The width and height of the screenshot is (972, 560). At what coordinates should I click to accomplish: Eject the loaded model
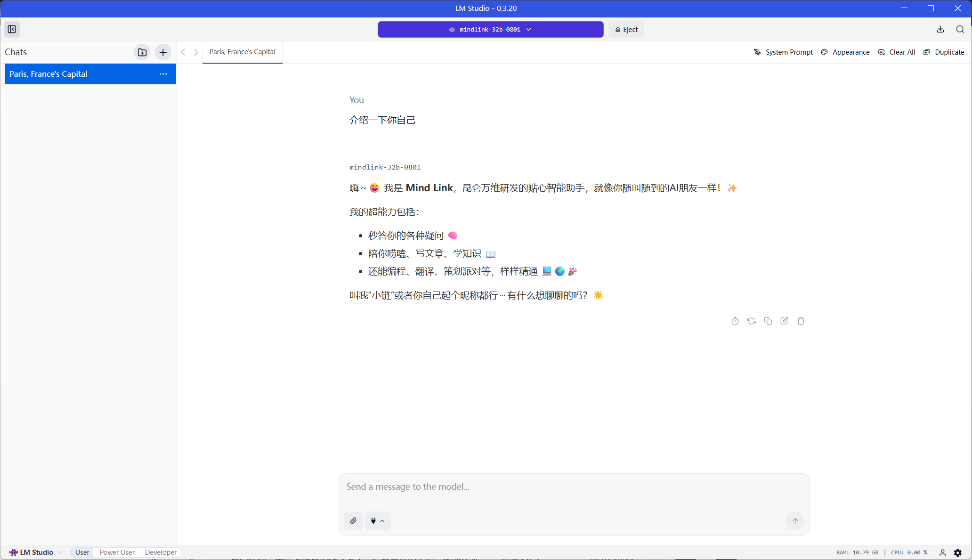[626, 29]
